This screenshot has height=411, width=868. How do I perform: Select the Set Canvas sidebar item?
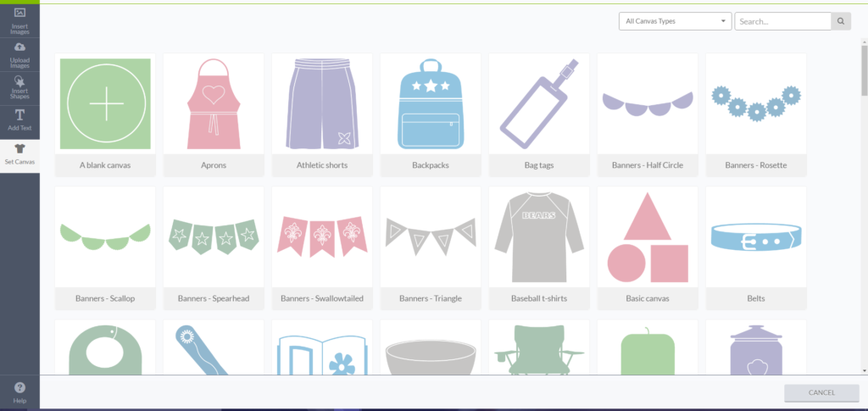coord(19,155)
